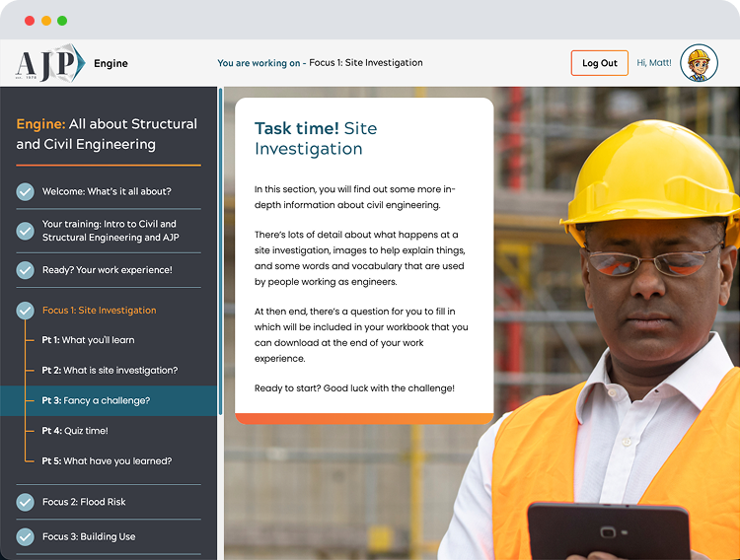Click the AJP logo in header
Image resolution: width=740 pixels, height=560 pixels.
coord(50,63)
